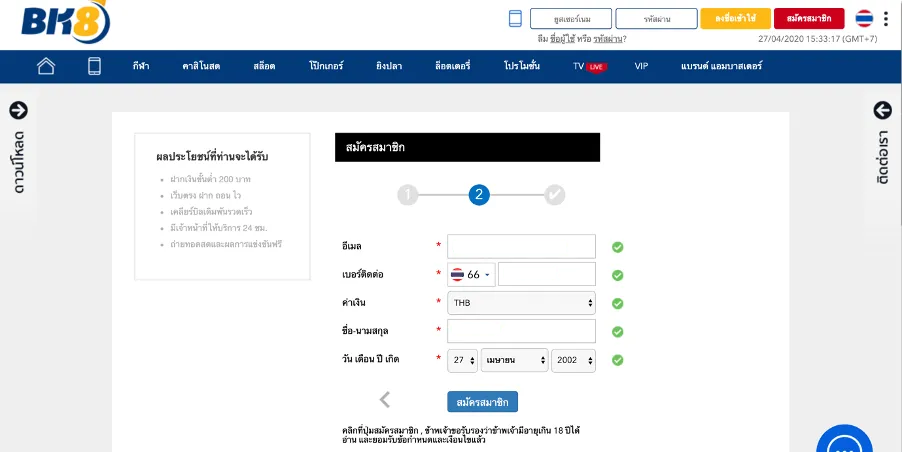The image size is (902, 452).
Task: Go back with the left chevron arrow
Action: [385, 399]
